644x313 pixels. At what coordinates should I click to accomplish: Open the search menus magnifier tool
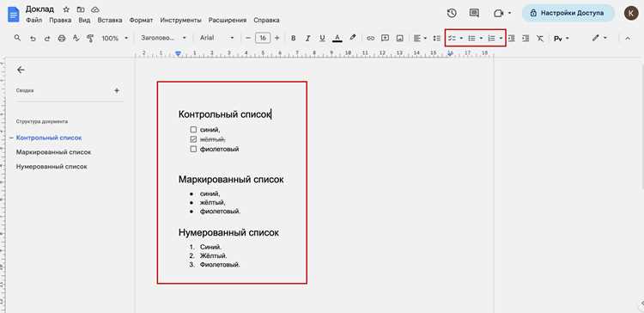17,38
